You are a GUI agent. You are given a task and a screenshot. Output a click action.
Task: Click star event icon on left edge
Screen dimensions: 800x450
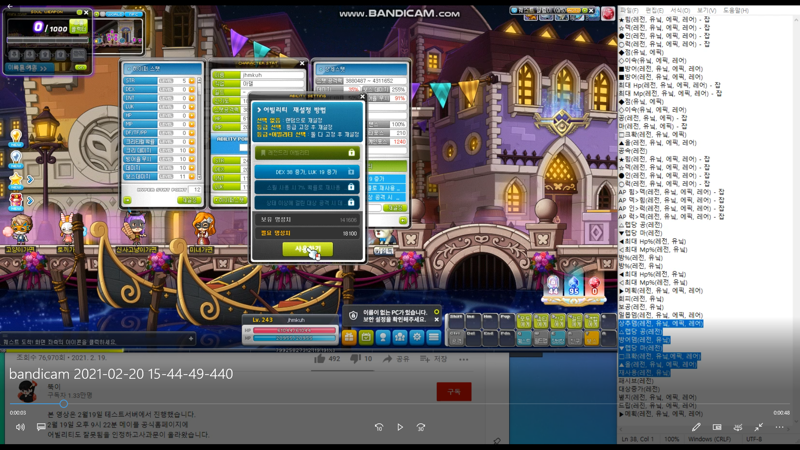click(x=16, y=179)
